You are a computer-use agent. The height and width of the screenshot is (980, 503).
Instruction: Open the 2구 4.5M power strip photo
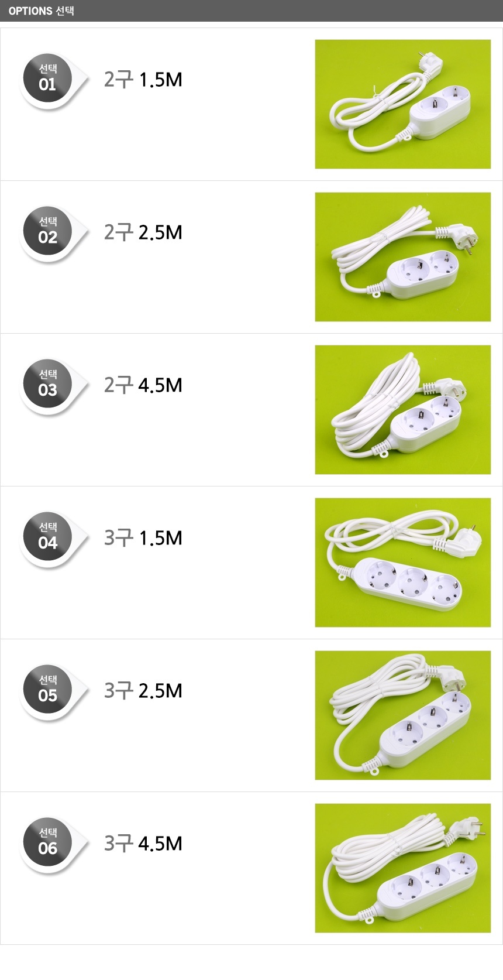[x=403, y=410]
